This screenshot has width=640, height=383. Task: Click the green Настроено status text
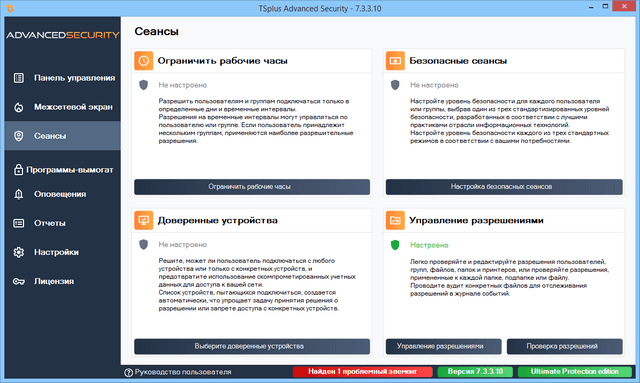tap(429, 245)
